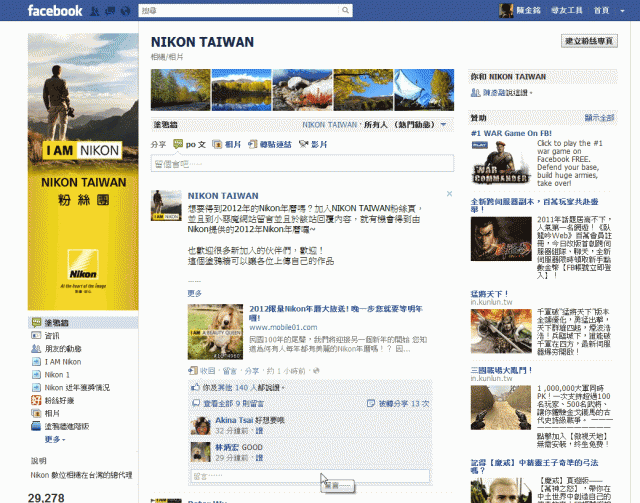Open the 2012限量Nikon年曆 article title link
Viewport: 640px width, 503px height.
pos(336,313)
